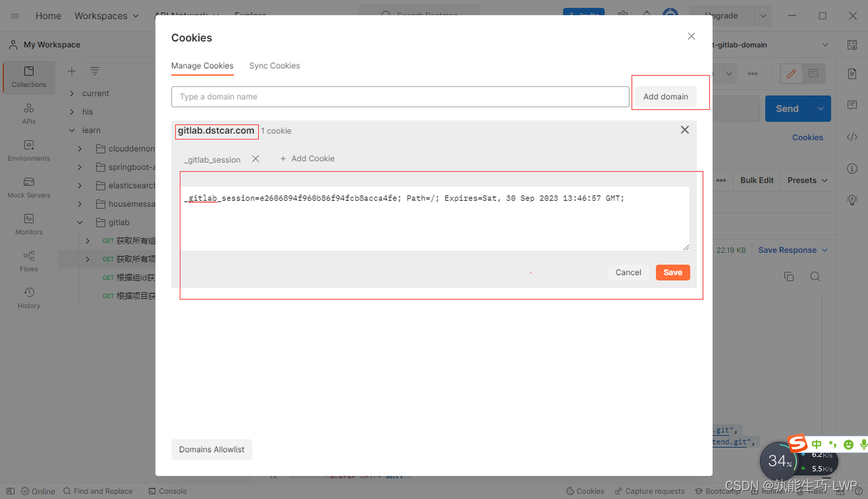Viewport: 868px width, 499px height.
Task: Open the notifications bell icon
Action: pyautogui.click(x=646, y=16)
